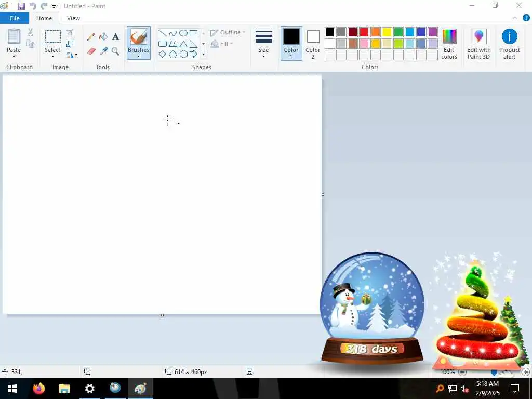This screenshot has width=532, height=399.
Task: Select the Right triangle shape
Action: tap(193, 44)
